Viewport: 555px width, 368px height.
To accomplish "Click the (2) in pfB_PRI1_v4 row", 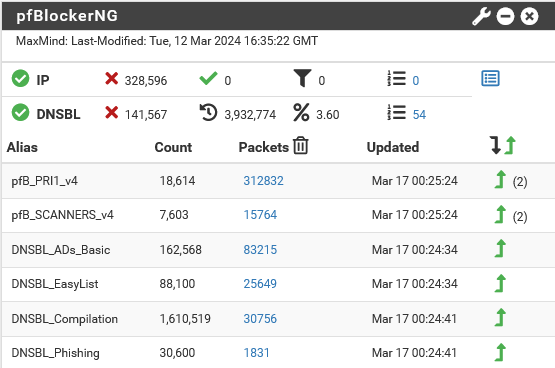I will coord(520,182).
